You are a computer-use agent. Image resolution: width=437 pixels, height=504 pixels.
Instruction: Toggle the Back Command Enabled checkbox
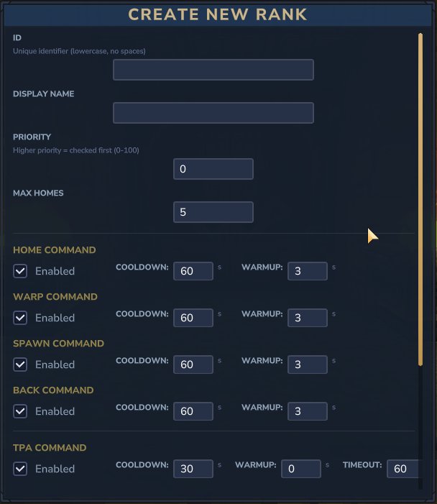coord(20,411)
